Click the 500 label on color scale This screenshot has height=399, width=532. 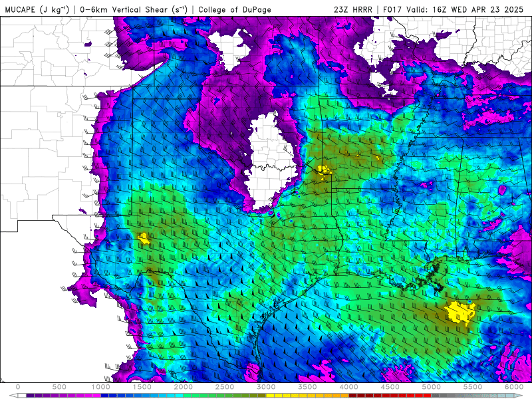[x=59, y=387]
